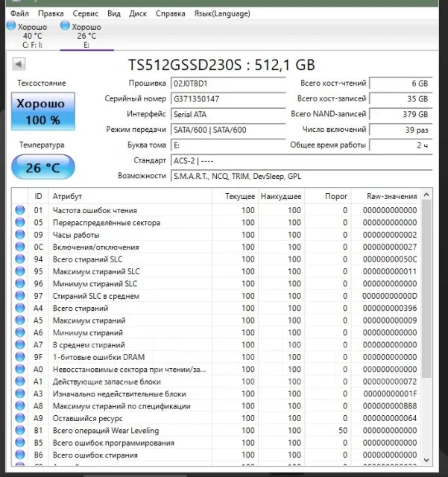Click the Хорошо 100 % health status button

[x=43, y=111]
